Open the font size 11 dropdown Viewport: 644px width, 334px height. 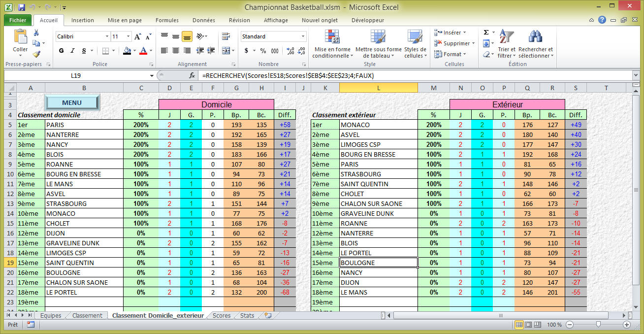[x=129, y=37]
